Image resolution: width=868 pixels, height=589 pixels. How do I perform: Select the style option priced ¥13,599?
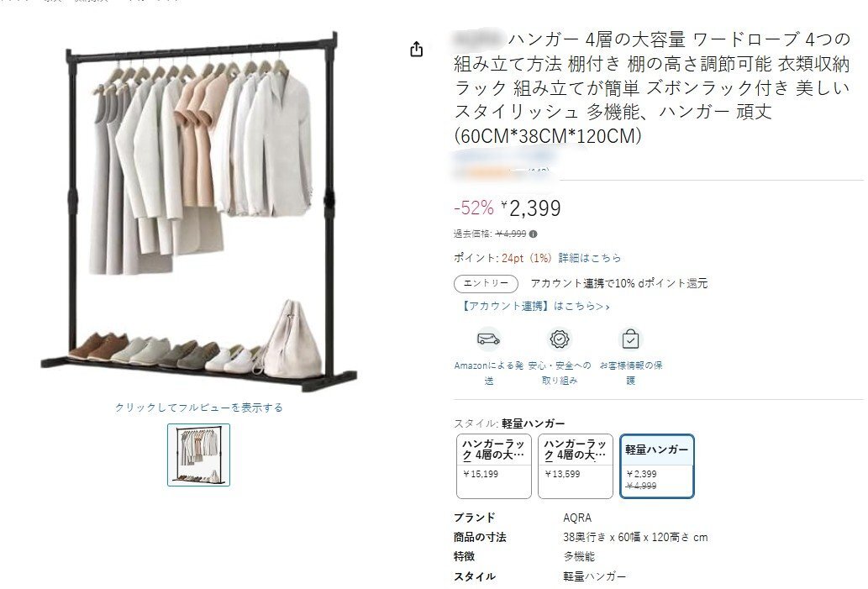tap(575, 466)
